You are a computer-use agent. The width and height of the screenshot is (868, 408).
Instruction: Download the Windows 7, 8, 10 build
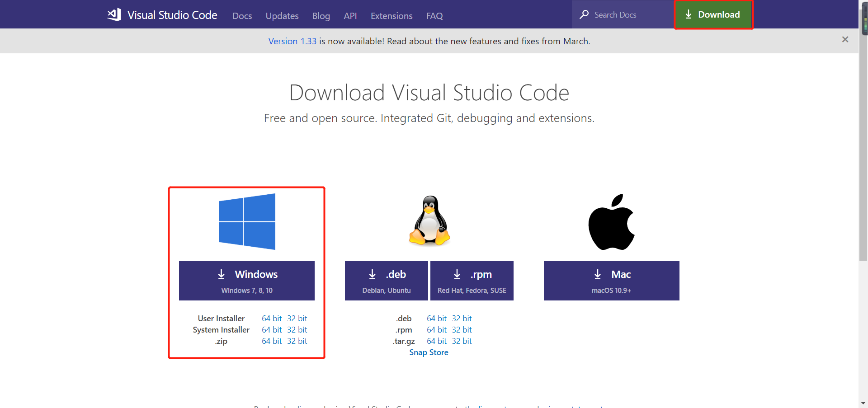click(247, 281)
